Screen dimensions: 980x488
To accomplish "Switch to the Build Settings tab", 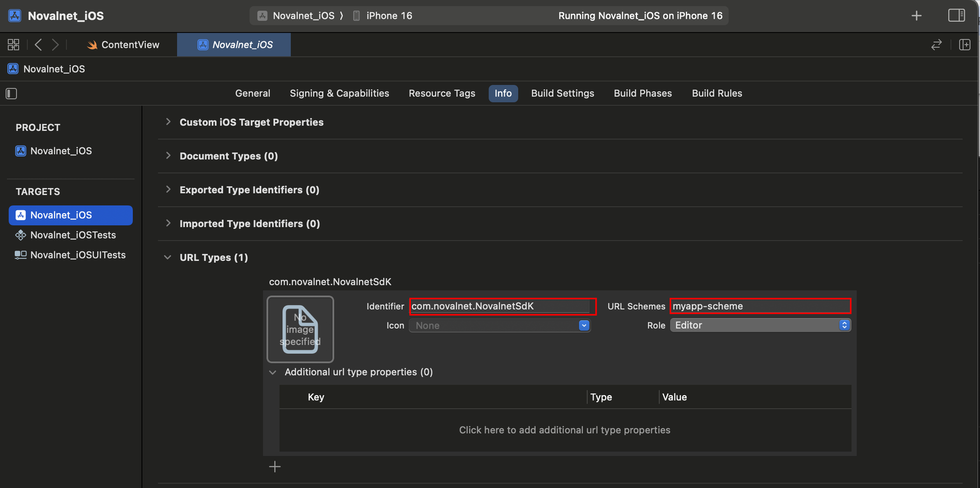I will pos(562,93).
